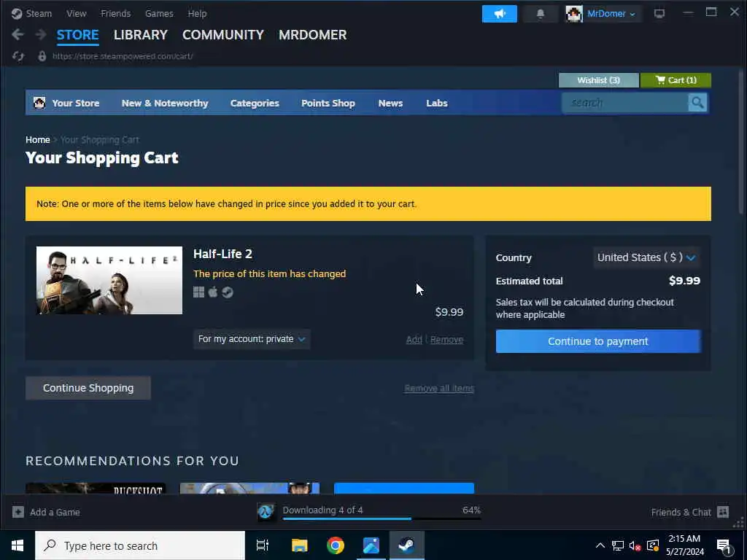The width and height of the screenshot is (747, 560).
Task: Click the SteamOS platform icon under Half-Life 2
Action: [x=228, y=292]
